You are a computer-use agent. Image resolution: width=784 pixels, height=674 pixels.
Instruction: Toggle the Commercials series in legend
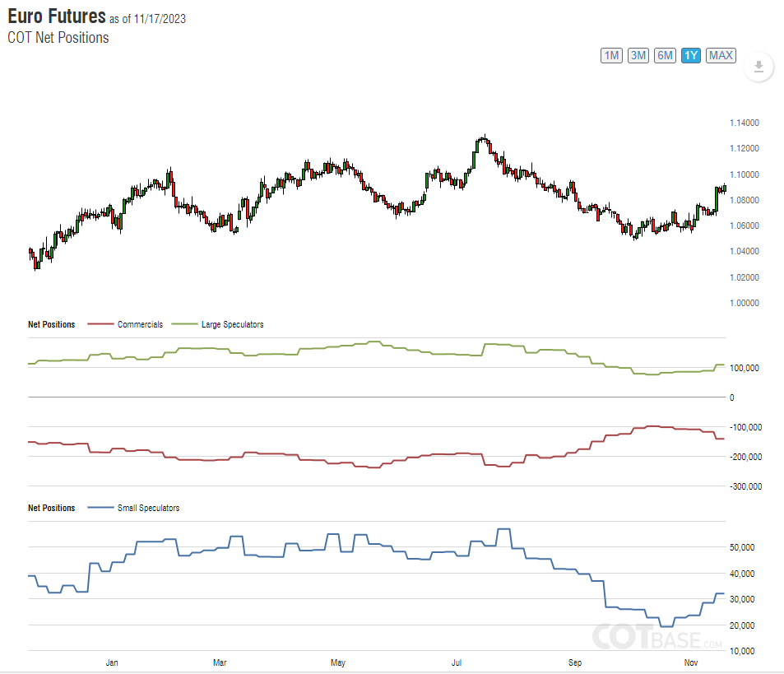[x=140, y=324]
